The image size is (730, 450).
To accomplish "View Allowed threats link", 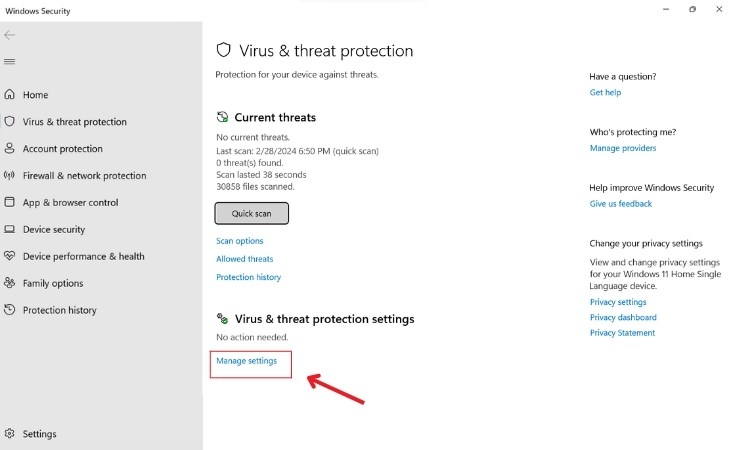I will point(244,259).
